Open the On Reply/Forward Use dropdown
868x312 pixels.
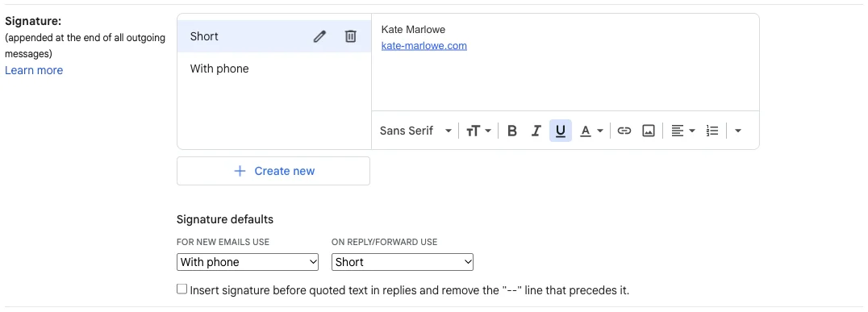403,262
